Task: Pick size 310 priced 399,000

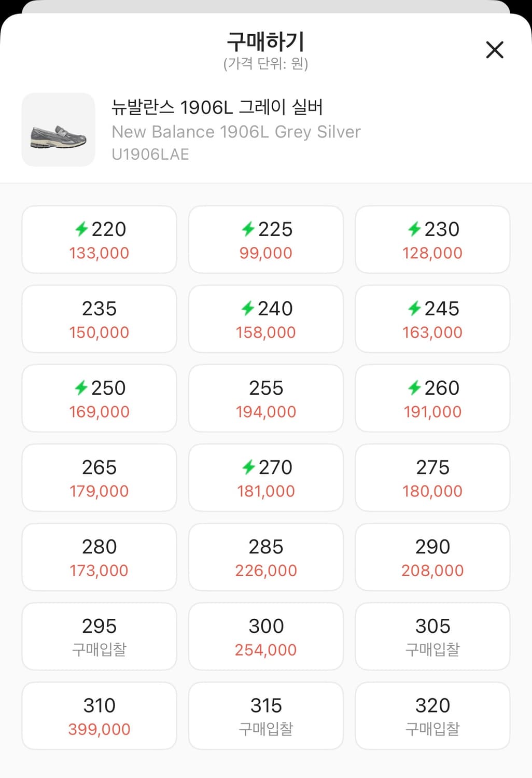Action: [x=99, y=716]
